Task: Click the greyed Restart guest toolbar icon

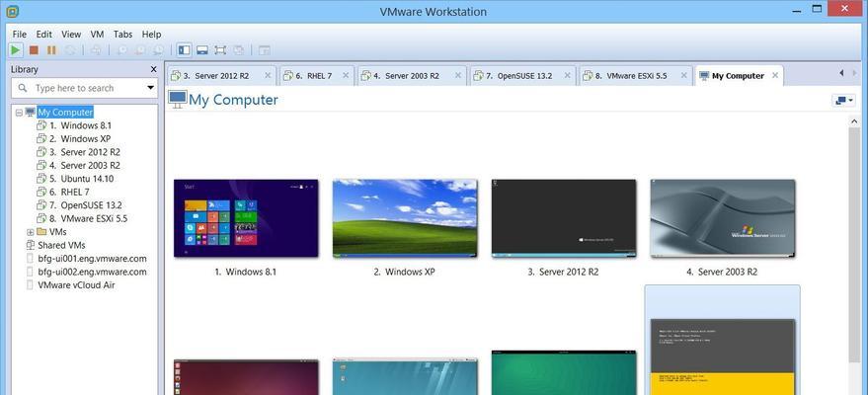Action: pos(70,50)
